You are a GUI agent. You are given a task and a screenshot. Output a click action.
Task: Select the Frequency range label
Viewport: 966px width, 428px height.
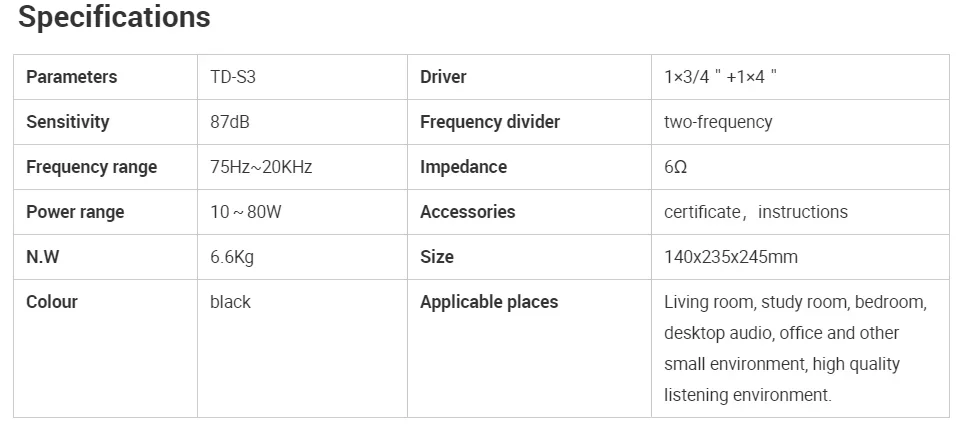[x=91, y=167]
